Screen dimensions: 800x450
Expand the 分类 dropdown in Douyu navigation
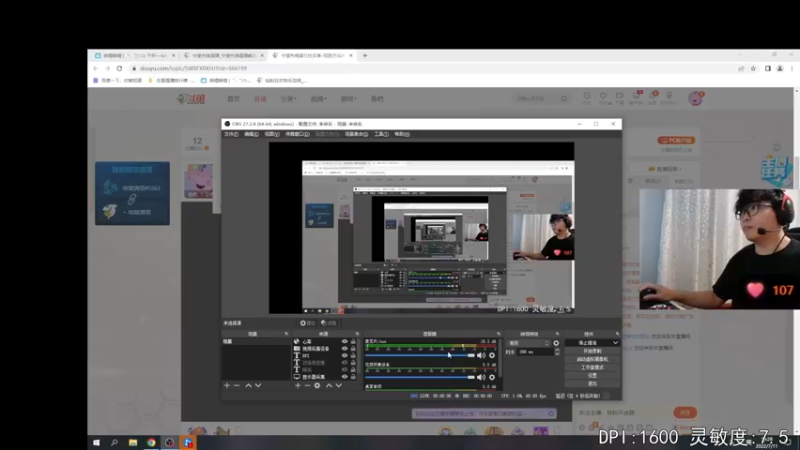point(288,98)
